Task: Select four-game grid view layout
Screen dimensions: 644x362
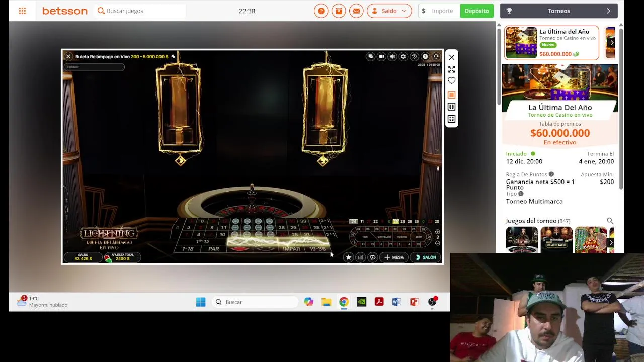Action: pos(451,119)
